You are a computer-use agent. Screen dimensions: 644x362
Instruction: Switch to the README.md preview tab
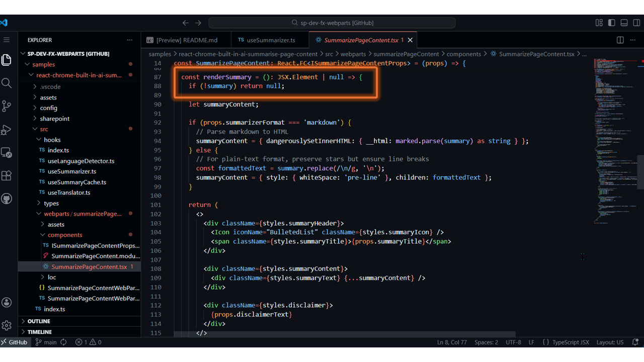[186, 40]
